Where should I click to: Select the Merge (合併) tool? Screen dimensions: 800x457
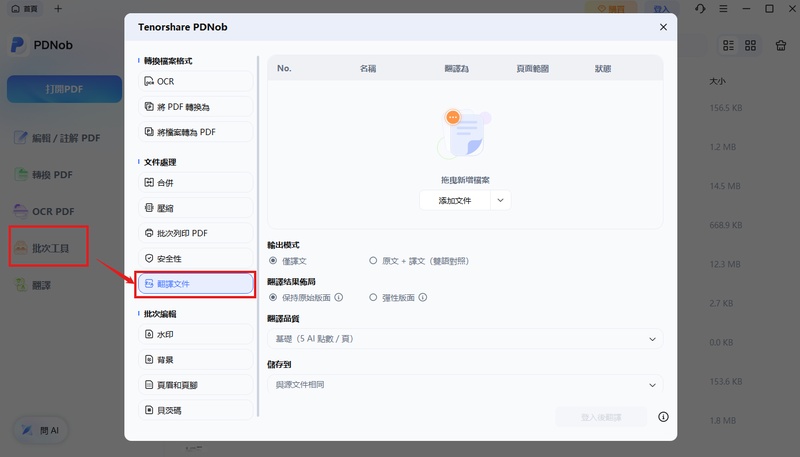(195, 183)
